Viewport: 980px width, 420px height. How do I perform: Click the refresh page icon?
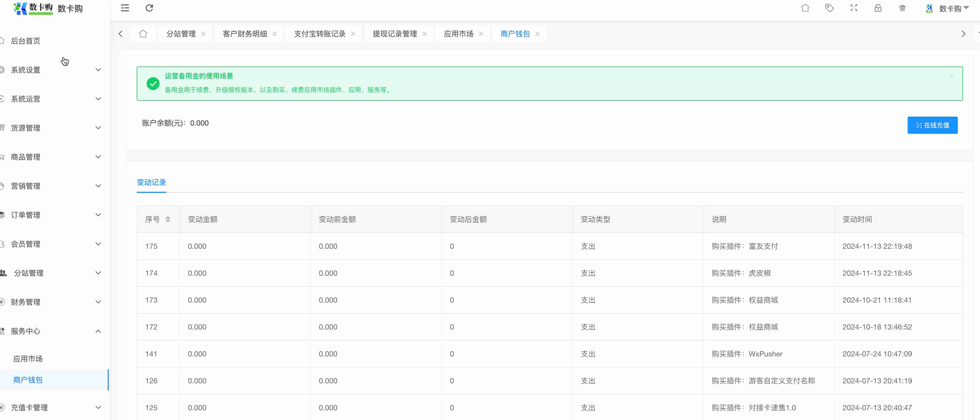click(149, 8)
